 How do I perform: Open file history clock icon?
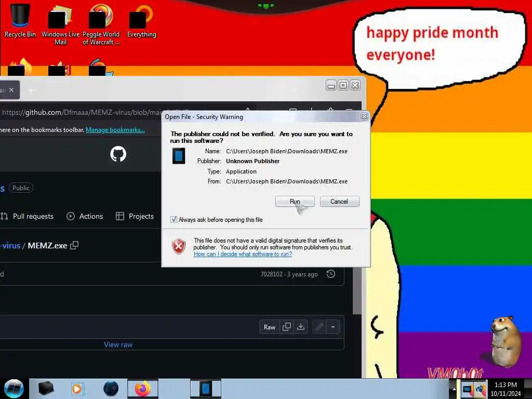tap(331, 274)
